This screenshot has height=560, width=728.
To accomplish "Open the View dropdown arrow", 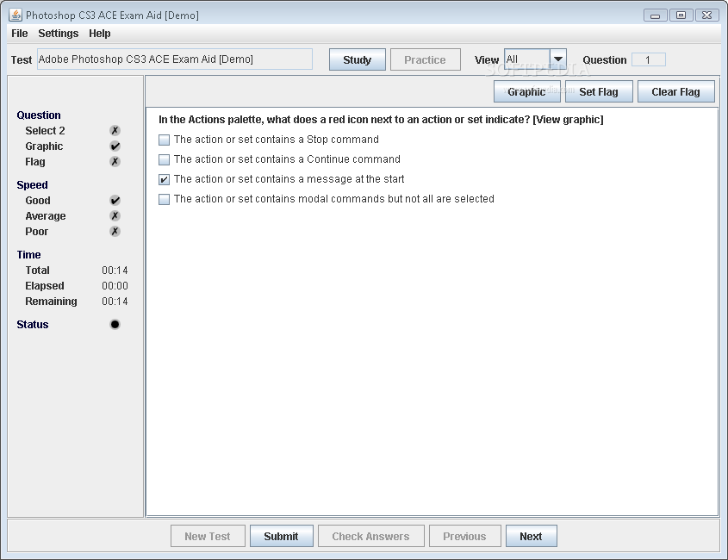I will tap(558, 59).
